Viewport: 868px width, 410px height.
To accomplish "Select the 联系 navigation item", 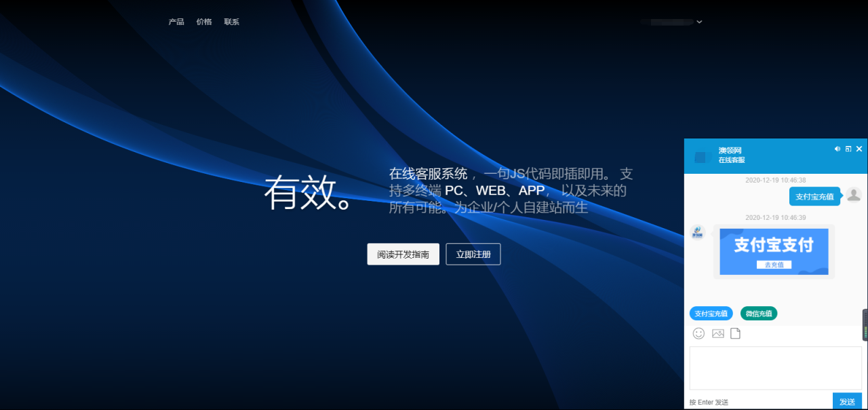I will coord(231,21).
